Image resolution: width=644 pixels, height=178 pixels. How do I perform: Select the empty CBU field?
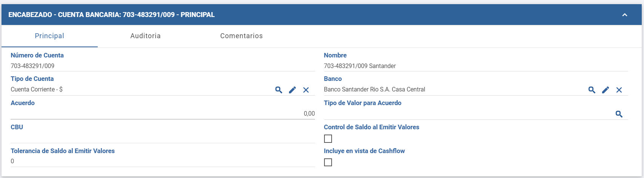pos(162,137)
